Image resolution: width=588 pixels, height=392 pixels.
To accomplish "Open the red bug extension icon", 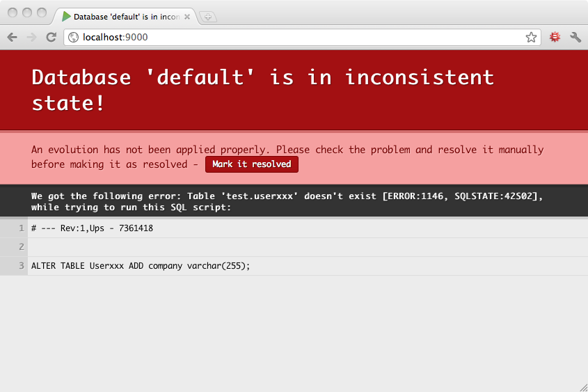I will click(555, 38).
